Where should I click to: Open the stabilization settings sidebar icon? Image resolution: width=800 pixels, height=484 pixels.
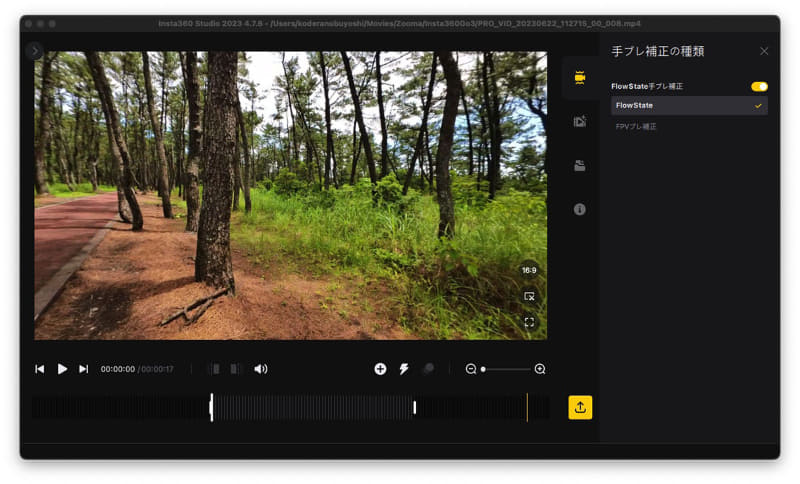click(x=580, y=78)
